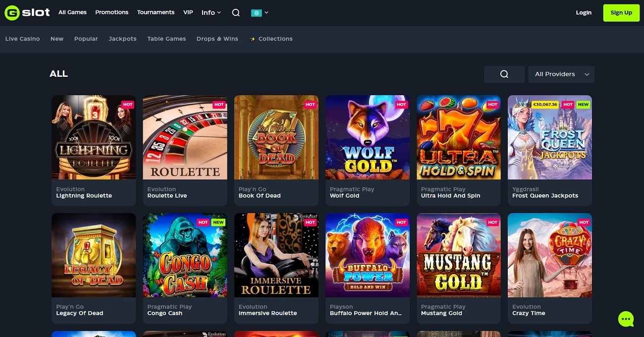Click the Frost Queen Jackpots title text
644x337 pixels.
tap(545, 196)
